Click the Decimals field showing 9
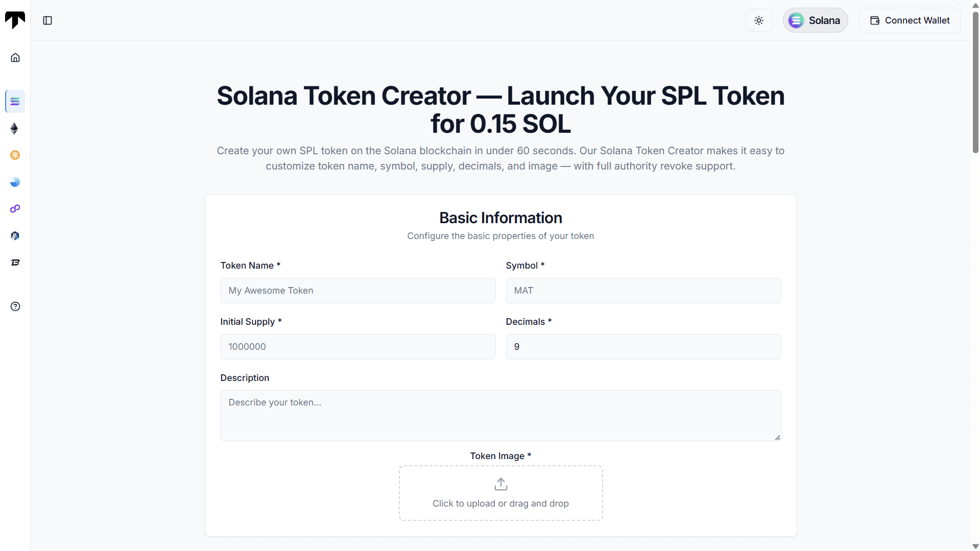980x551 pixels. (x=643, y=347)
